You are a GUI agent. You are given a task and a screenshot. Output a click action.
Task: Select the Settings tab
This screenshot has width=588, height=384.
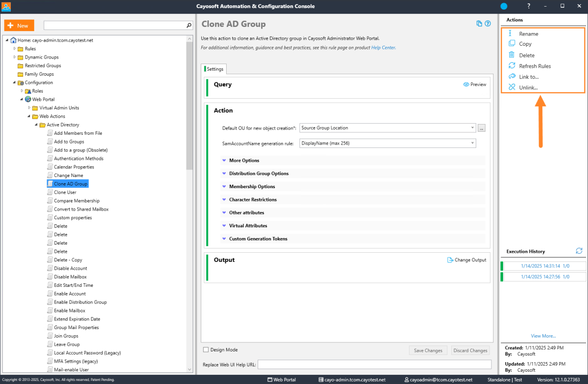click(214, 69)
